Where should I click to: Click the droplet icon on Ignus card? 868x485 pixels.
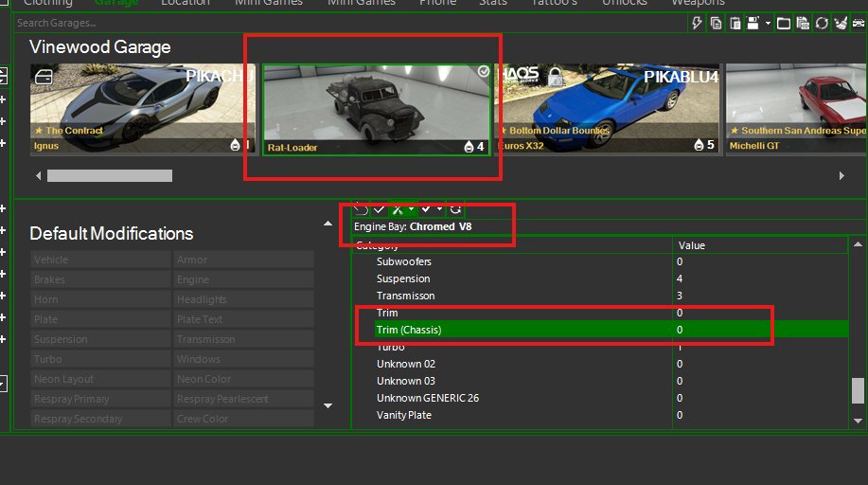236,145
